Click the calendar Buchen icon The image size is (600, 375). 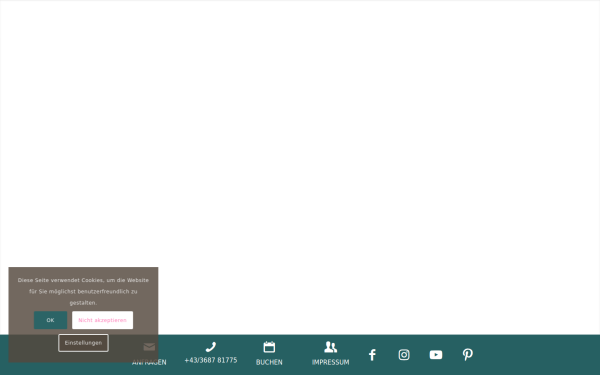[x=269, y=347]
